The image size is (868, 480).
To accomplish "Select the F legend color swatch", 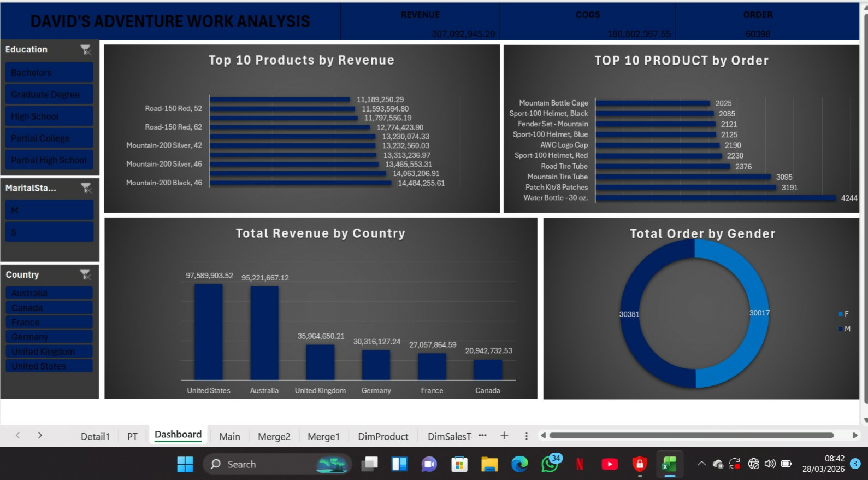I will tap(840, 314).
